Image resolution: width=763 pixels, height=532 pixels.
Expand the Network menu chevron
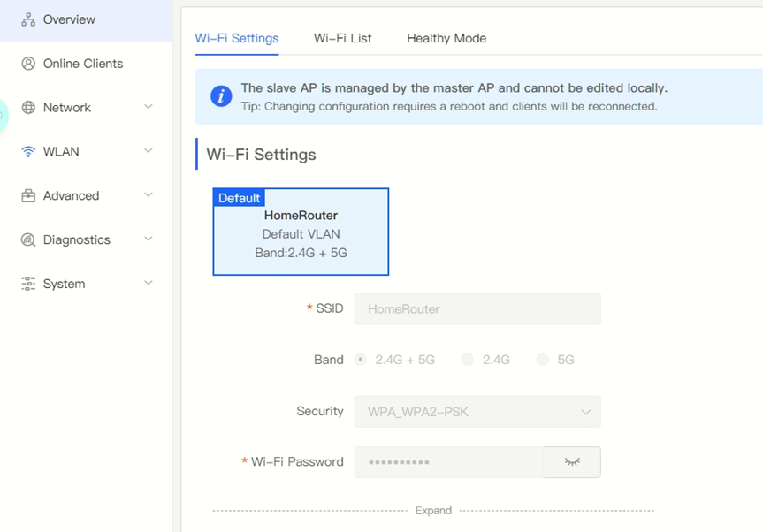[x=149, y=107]
